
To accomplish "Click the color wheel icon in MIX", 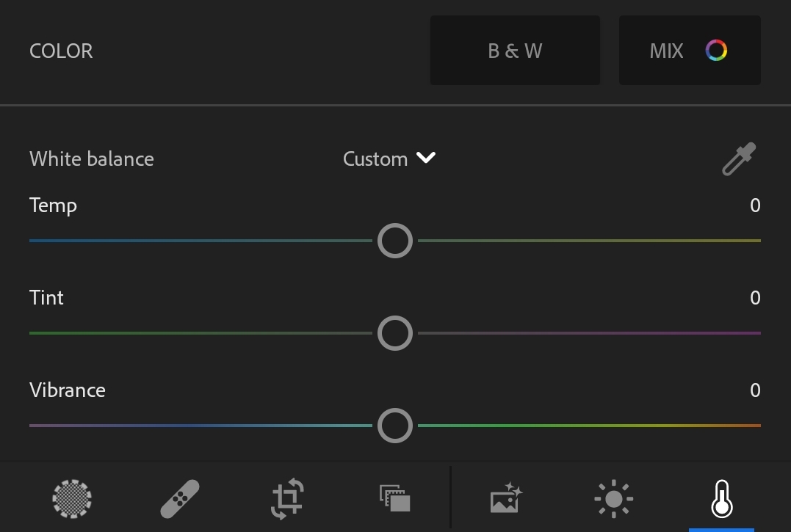I will [x=716, y=51].
